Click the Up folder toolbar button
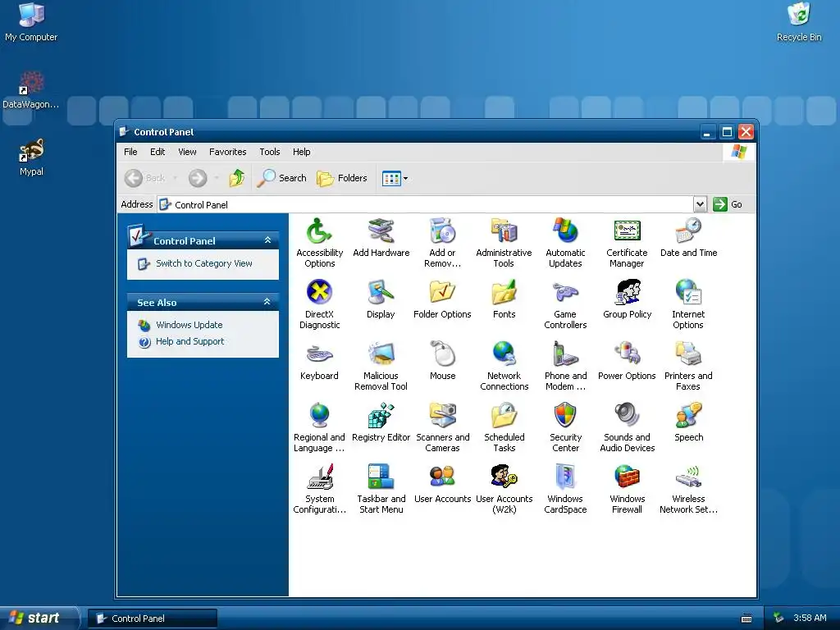The height and width of the screenshot is (630, 840). click(x=236, y=178)
